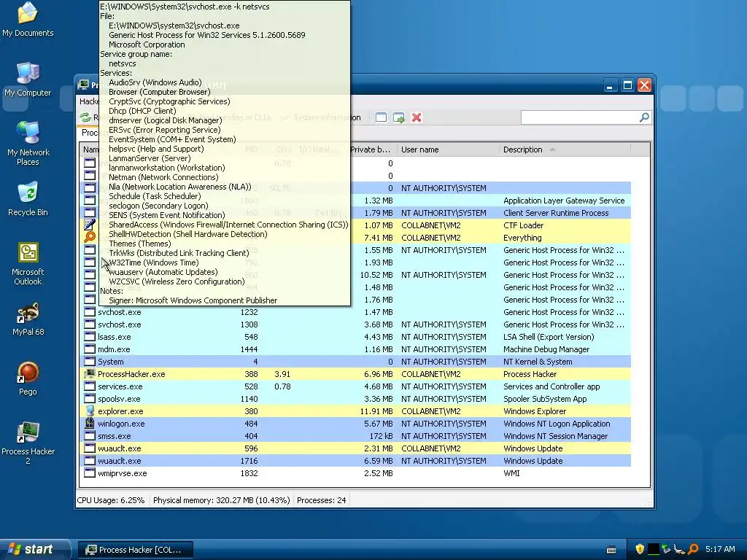747x560 pixels.
Task: Select svchost.exe with PID 1308
Action: click(x=120, y=324)
